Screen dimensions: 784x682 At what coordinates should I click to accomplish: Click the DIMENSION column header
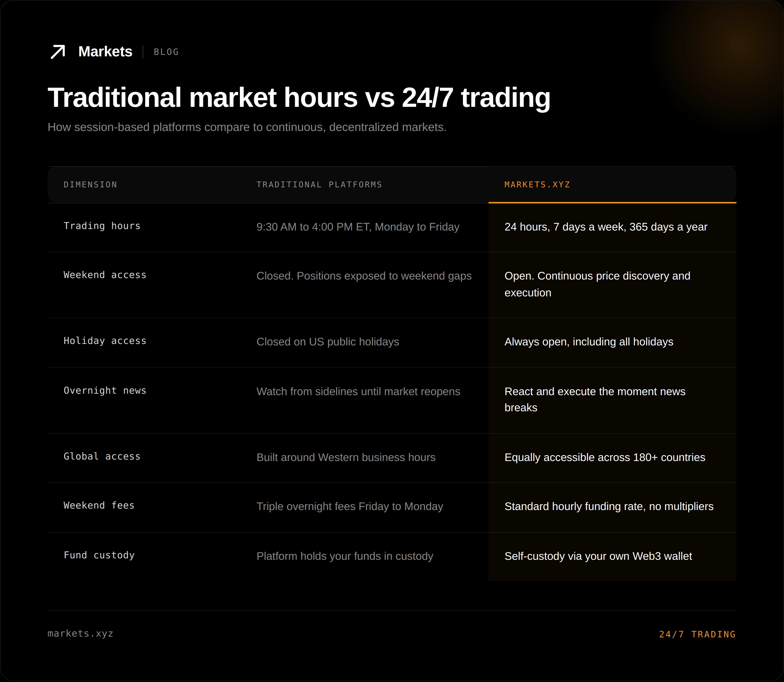pos(90,184)
